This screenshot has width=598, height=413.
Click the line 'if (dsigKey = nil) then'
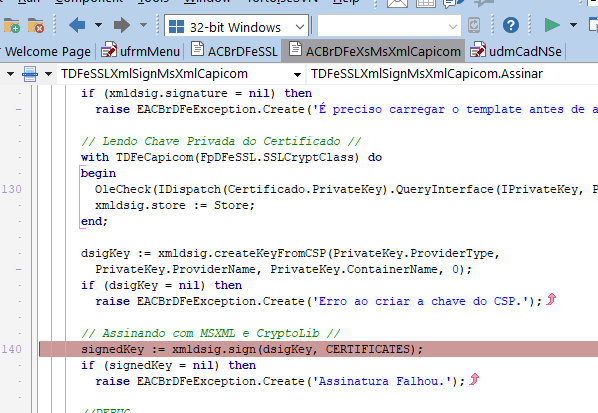point(161,285)
